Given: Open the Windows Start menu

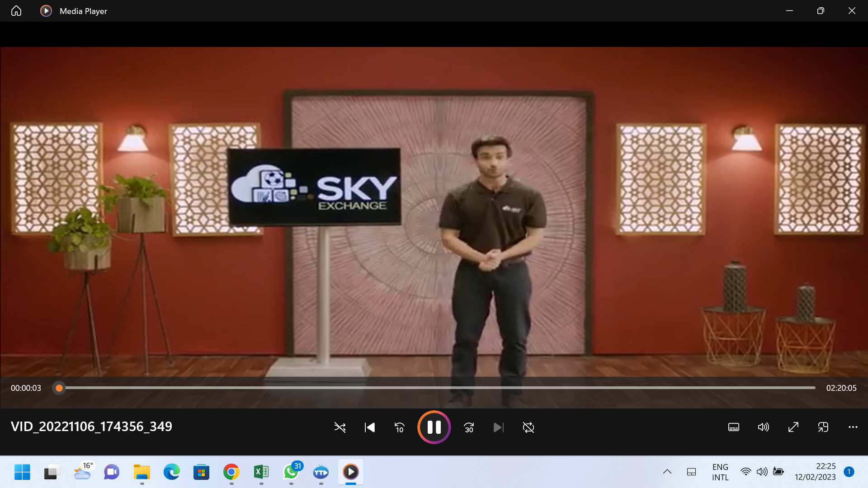Looking at the screenshot, I should click(x=22, y=472).
